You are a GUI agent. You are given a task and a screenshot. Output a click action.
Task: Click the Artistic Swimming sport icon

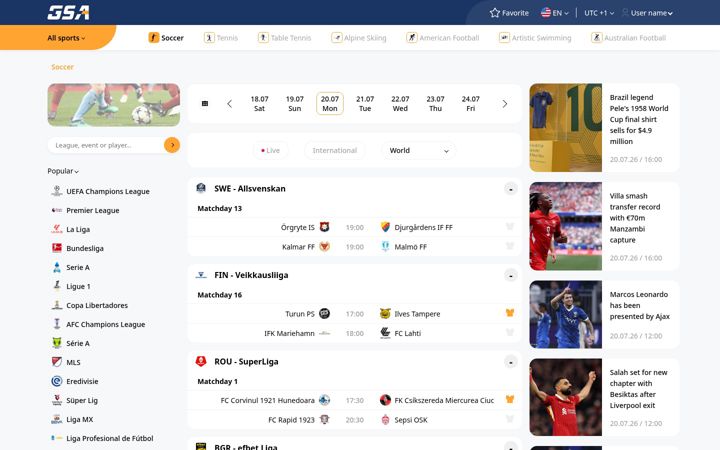[504, 38]
